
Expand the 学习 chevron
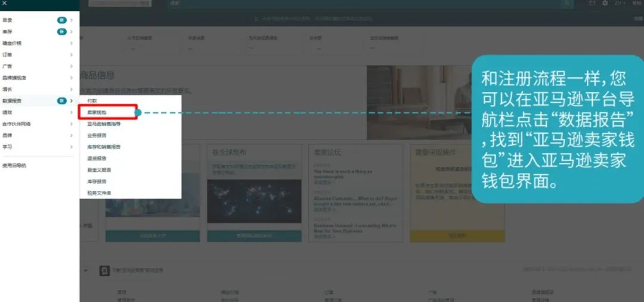coord(71,147)
